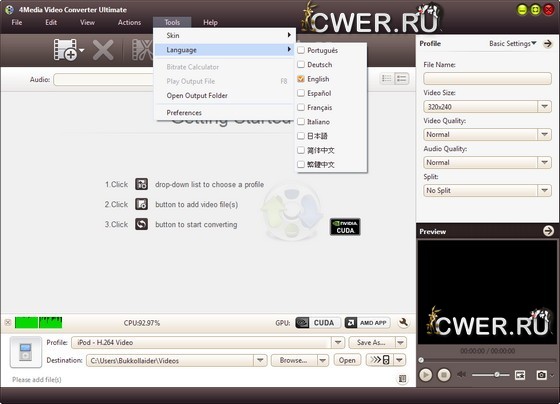Check the Traditional Chinese language option

tap(301, 164)
